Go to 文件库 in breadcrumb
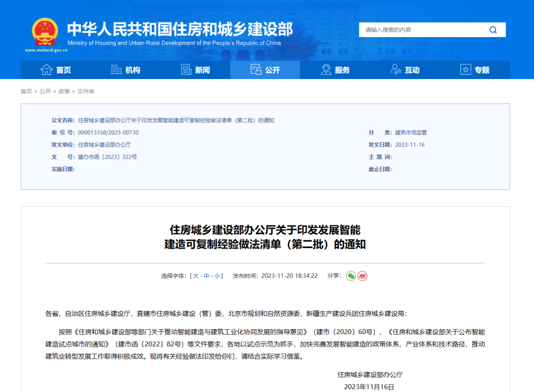Screen dimensions: 534x392 coord(86,91)
